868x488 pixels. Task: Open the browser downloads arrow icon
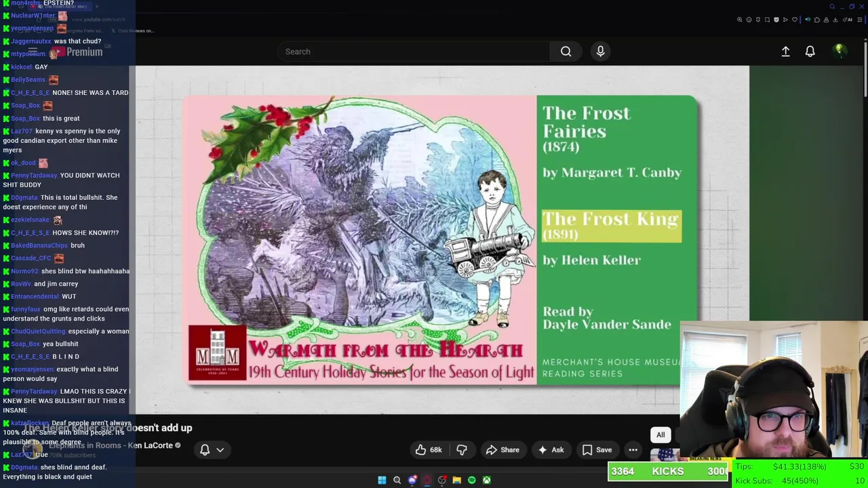tap(835, 20)
